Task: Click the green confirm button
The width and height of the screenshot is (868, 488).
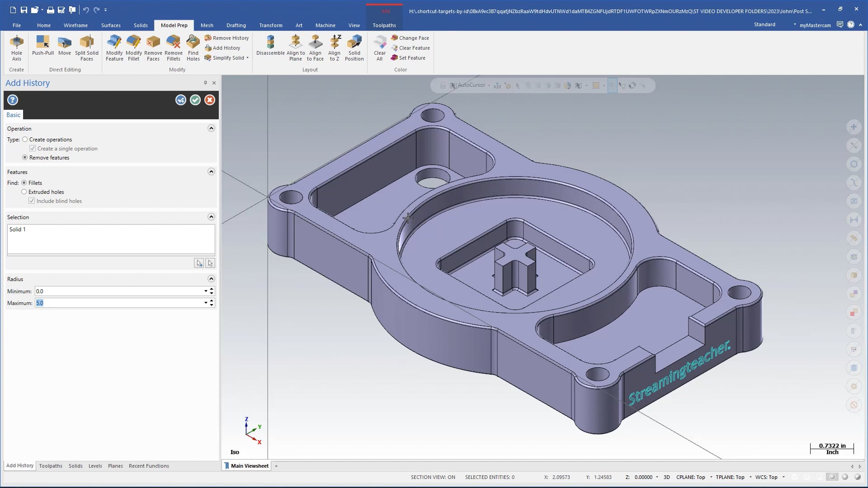Action: 195,99
